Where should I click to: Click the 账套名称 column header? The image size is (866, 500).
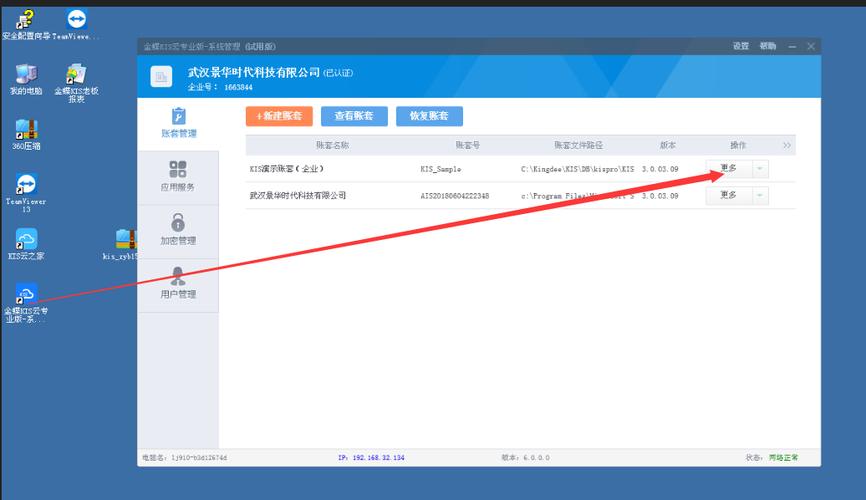(x=332, y=145)
